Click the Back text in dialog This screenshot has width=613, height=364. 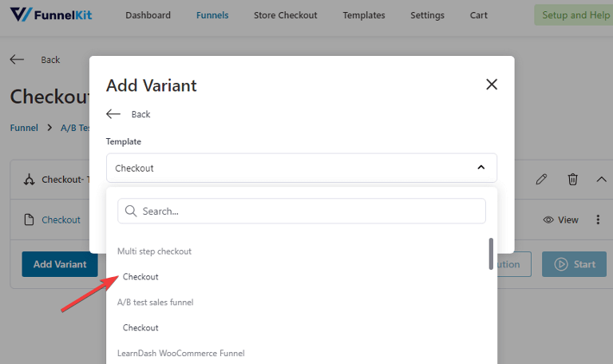tap(140, 114)
